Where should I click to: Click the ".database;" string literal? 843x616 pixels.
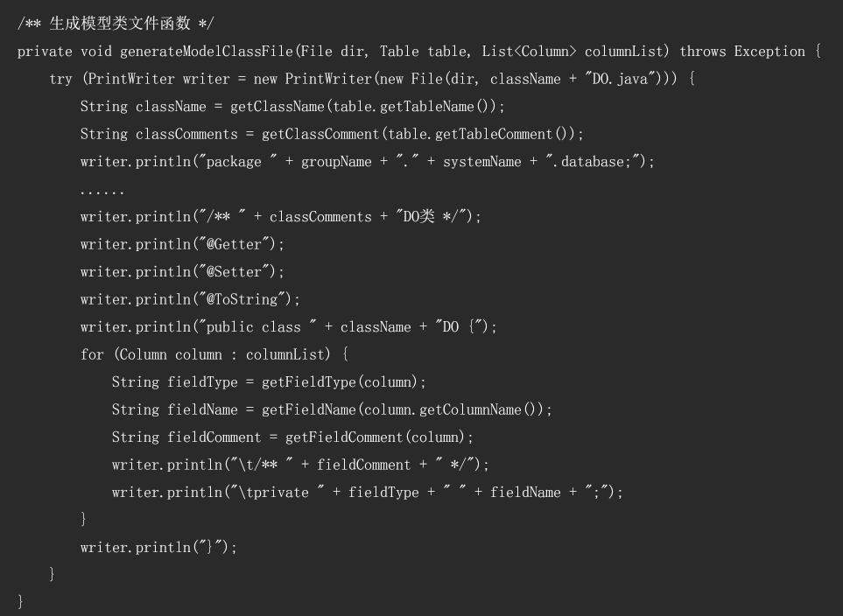595,162
